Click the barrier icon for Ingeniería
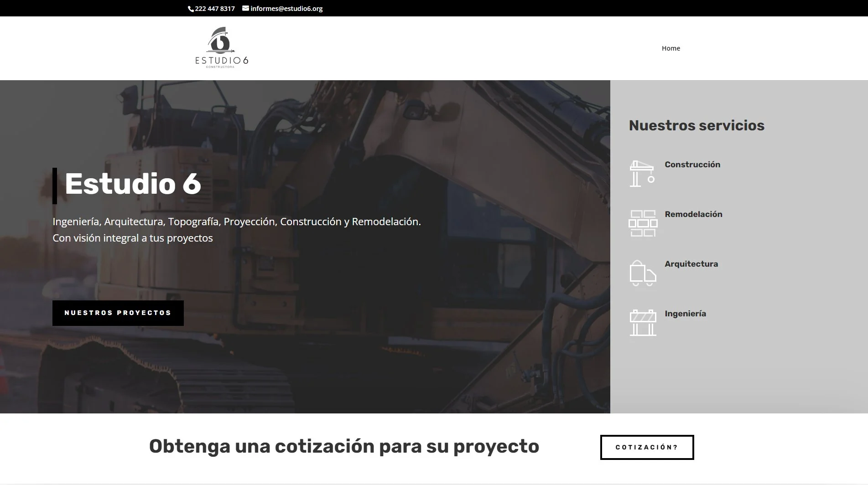868x485 pixels. (x=643, y=323)
